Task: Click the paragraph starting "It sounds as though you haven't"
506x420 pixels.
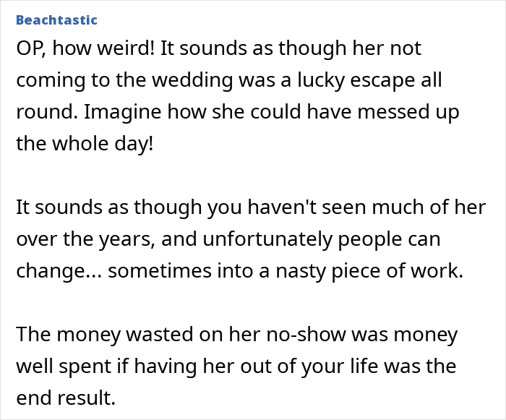Action: point(239,239)
